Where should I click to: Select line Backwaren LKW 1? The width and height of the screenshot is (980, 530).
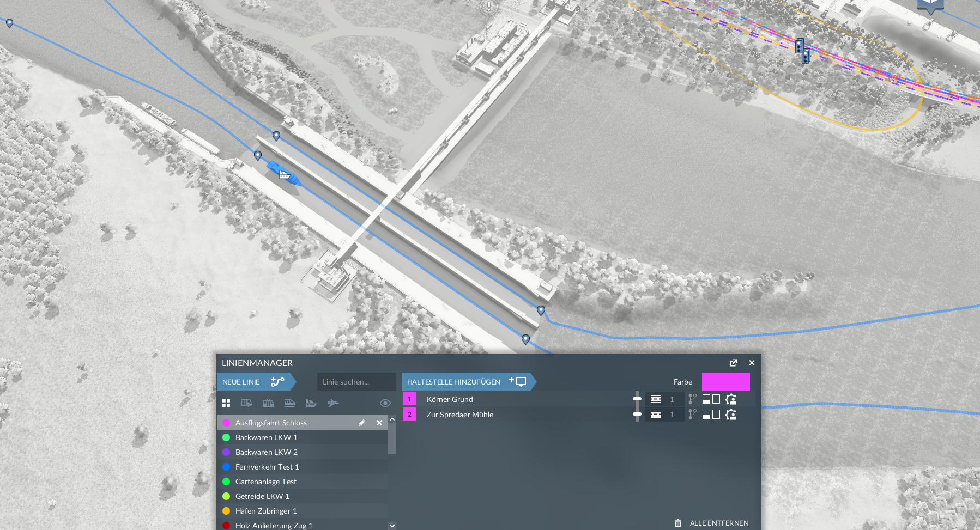(x=303, y=437)
